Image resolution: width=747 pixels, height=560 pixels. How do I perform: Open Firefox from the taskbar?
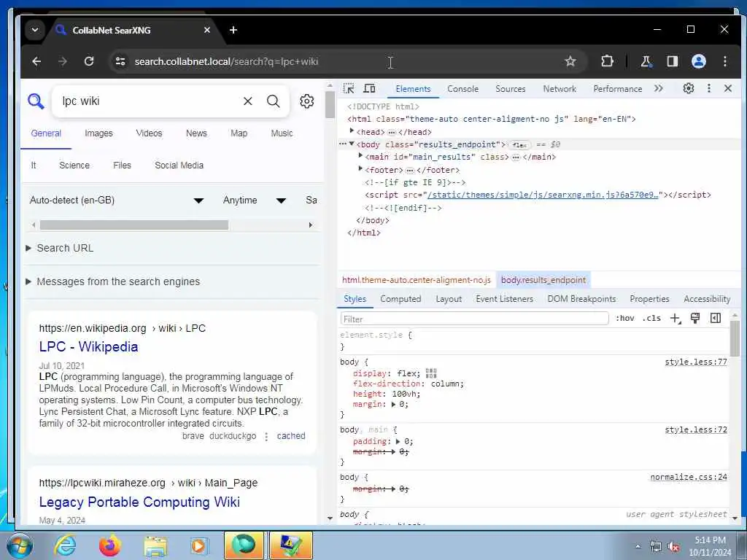pyautogui.click(x=110, y=545)
